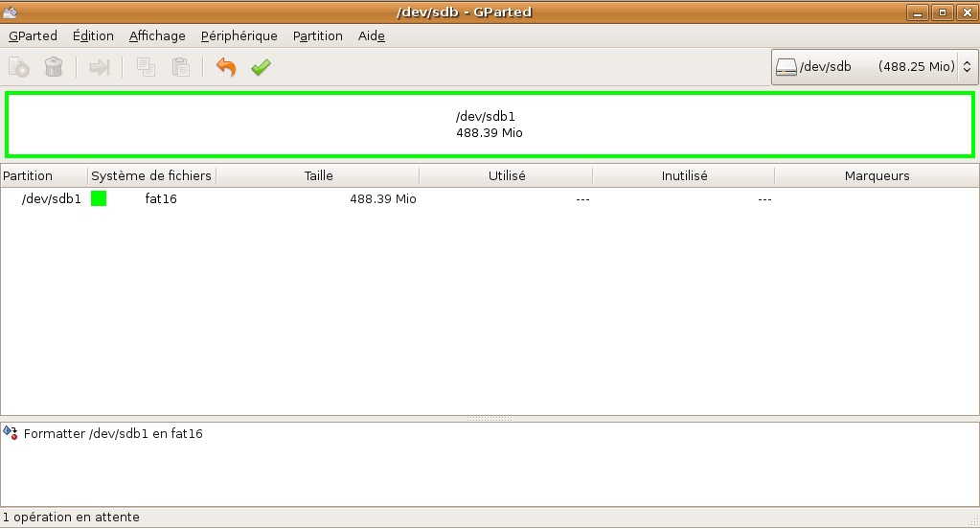Open the Édition menu
The width and height of the screenshot is (980, 529).
pos(93,35)
